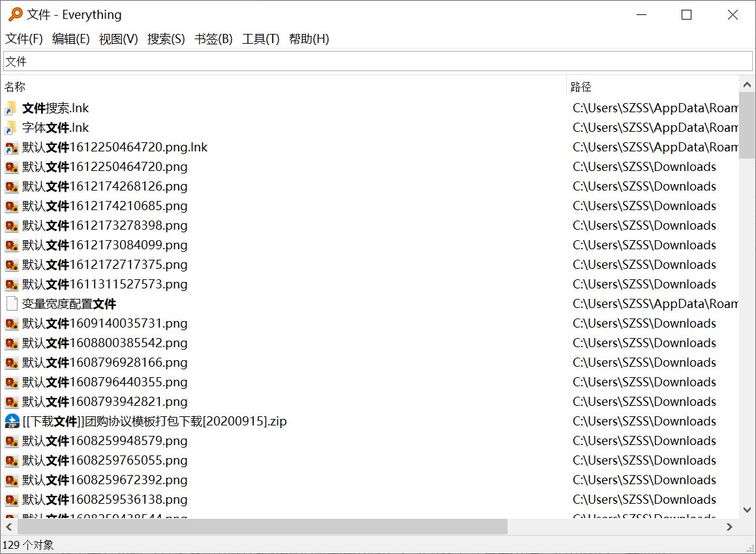Sort results by the 名称 column header
This screenshot has height=554, width=756.
[x=16, y=87]
